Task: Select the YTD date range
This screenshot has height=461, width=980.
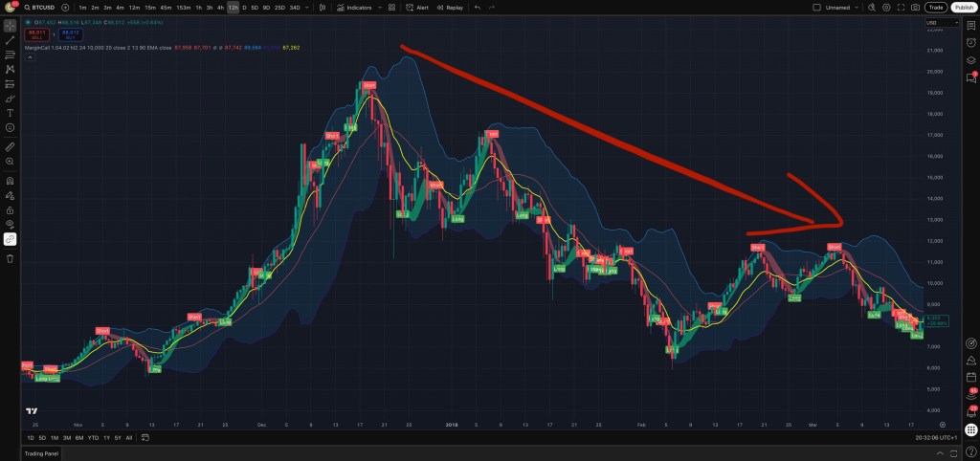Action: coord(93,438)
